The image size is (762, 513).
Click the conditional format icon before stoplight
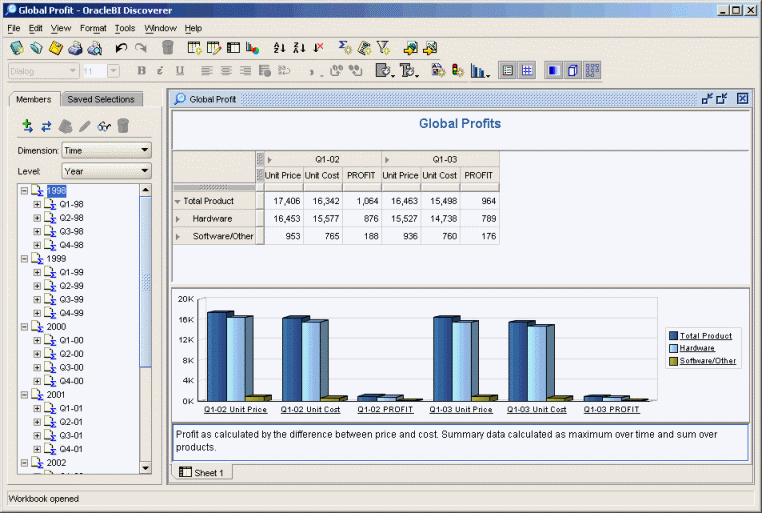pyautogui.click(x=438, y=71)
